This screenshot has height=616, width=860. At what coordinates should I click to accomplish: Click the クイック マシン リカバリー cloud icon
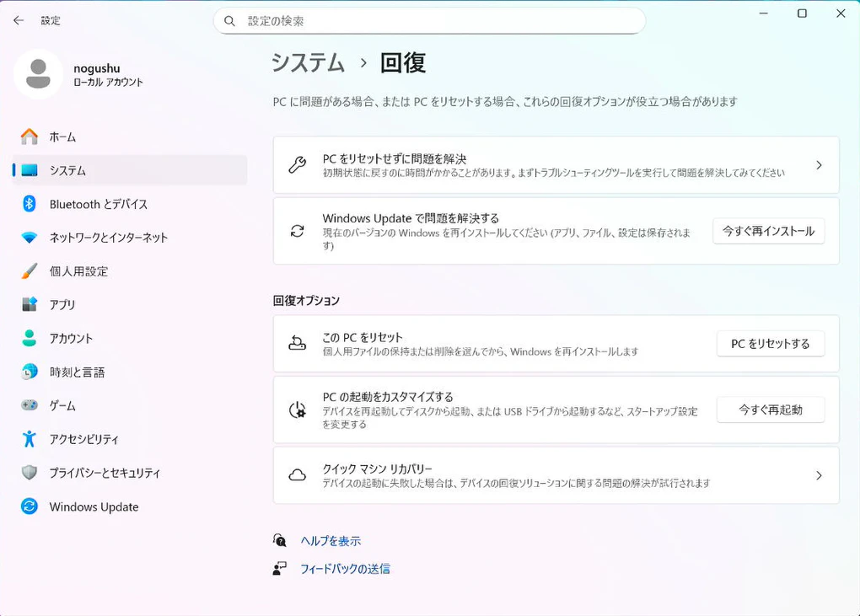click(x=298, y=475)
